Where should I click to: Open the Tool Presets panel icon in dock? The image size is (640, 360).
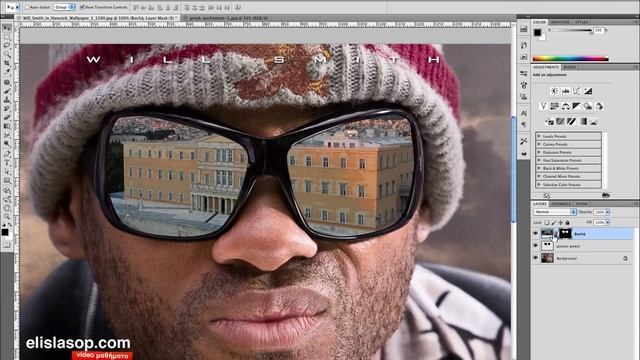click(x=524, y=141)
